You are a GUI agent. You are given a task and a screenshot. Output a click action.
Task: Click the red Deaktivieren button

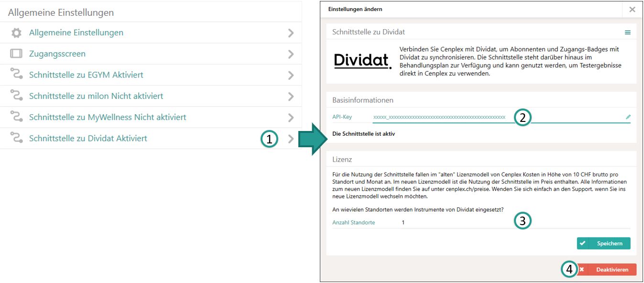(607, 270)
